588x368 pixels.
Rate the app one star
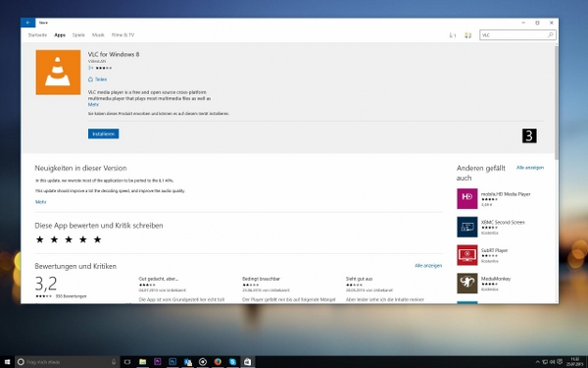[40, 239]
